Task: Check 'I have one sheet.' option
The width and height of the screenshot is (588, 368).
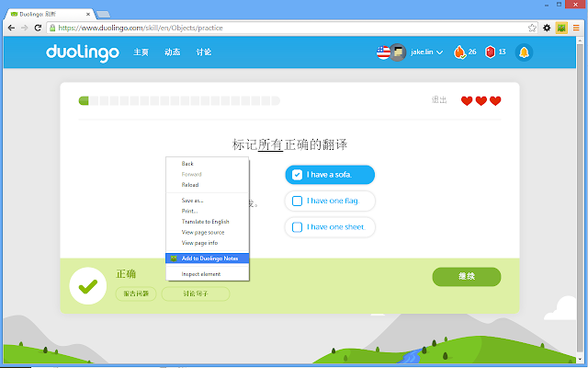Action: (330, 227)
